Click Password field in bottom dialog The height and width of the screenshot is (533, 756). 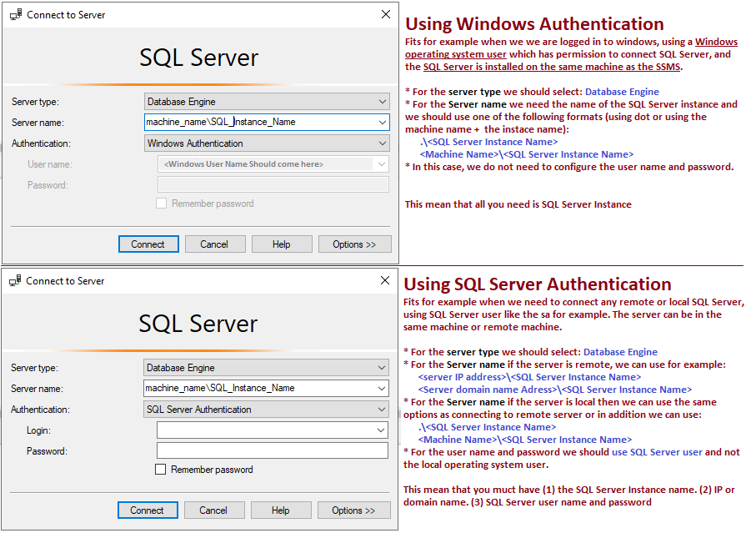click(x=273, y=450)
